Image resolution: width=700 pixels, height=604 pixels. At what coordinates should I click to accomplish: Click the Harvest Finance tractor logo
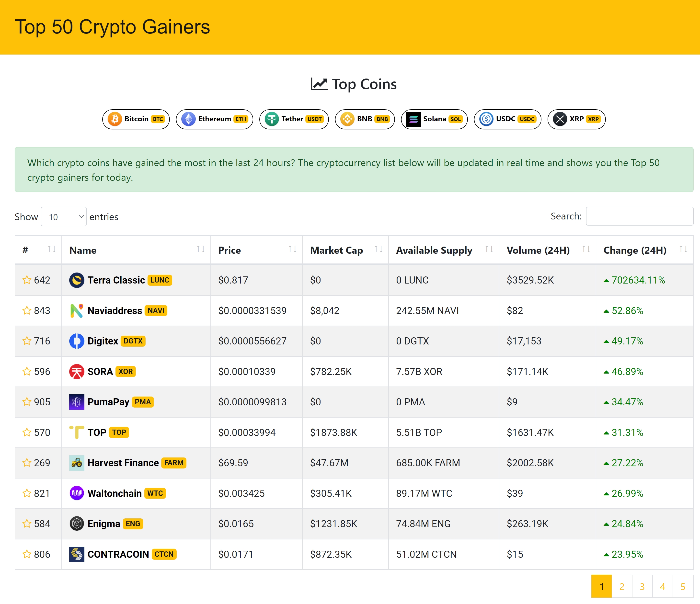tap(77, 463)
